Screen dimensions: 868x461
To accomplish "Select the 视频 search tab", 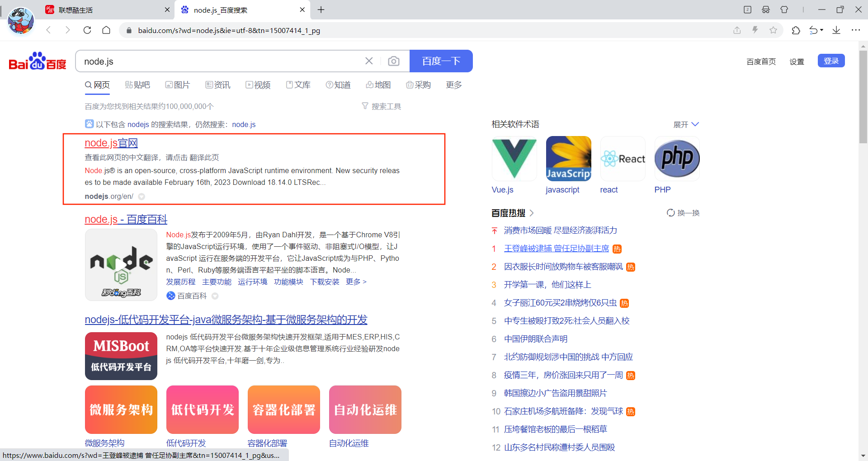I will (258, 85).
